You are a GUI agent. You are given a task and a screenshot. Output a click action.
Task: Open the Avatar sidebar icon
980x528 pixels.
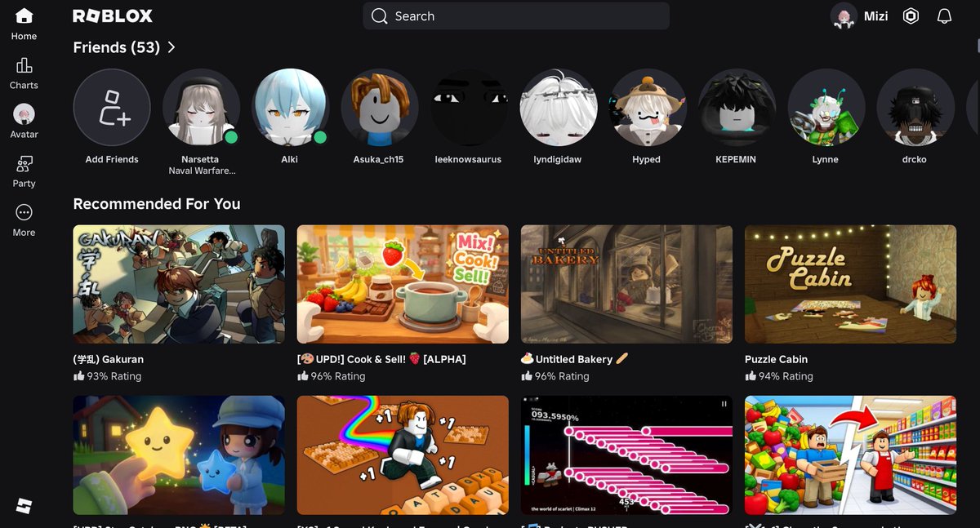[x=24, y=114]
